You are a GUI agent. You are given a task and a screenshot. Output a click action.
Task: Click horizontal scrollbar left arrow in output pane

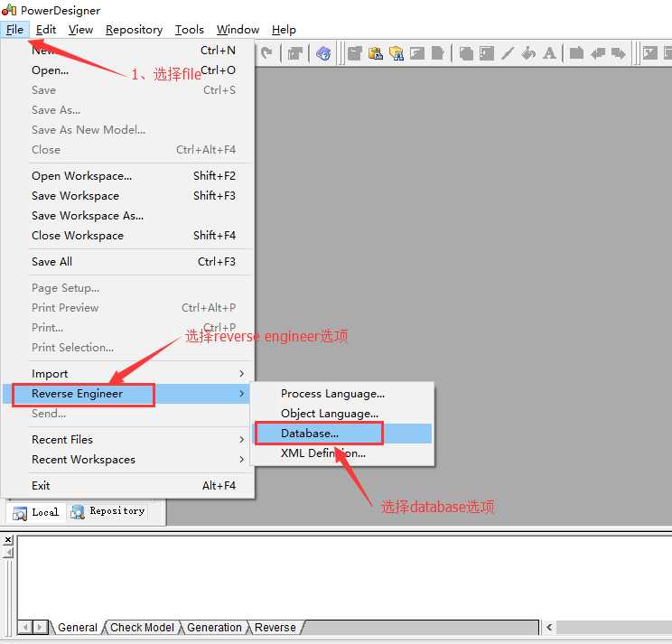click(x=549, y=627)
